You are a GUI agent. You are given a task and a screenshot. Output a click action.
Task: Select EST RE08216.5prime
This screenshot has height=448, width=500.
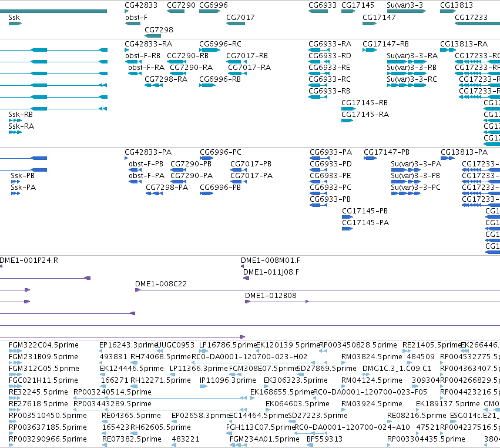tap(389, 422)
